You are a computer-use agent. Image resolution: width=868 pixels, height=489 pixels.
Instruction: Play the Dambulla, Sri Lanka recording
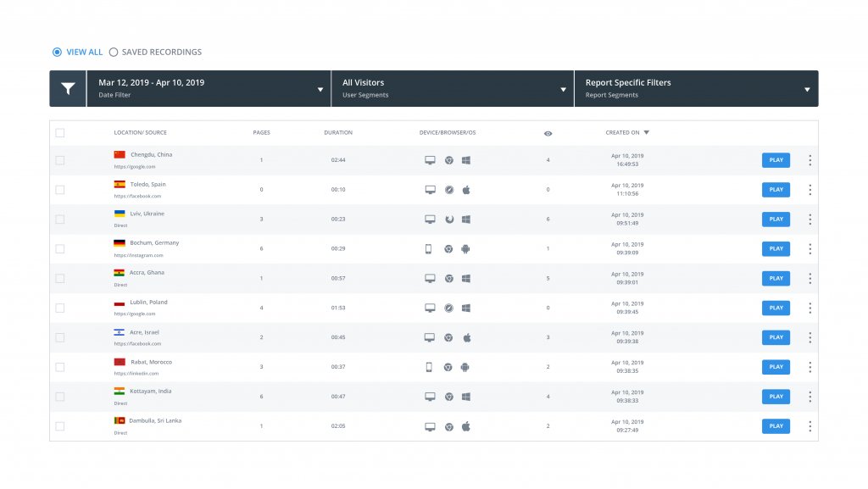tap(776, 426)
